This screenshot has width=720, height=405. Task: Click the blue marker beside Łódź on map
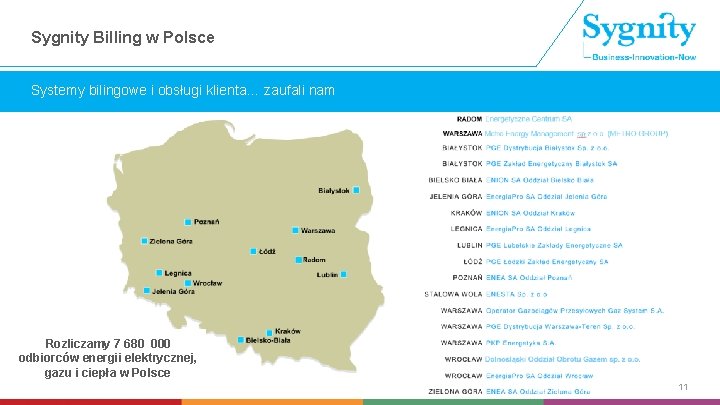coord(253,252)
